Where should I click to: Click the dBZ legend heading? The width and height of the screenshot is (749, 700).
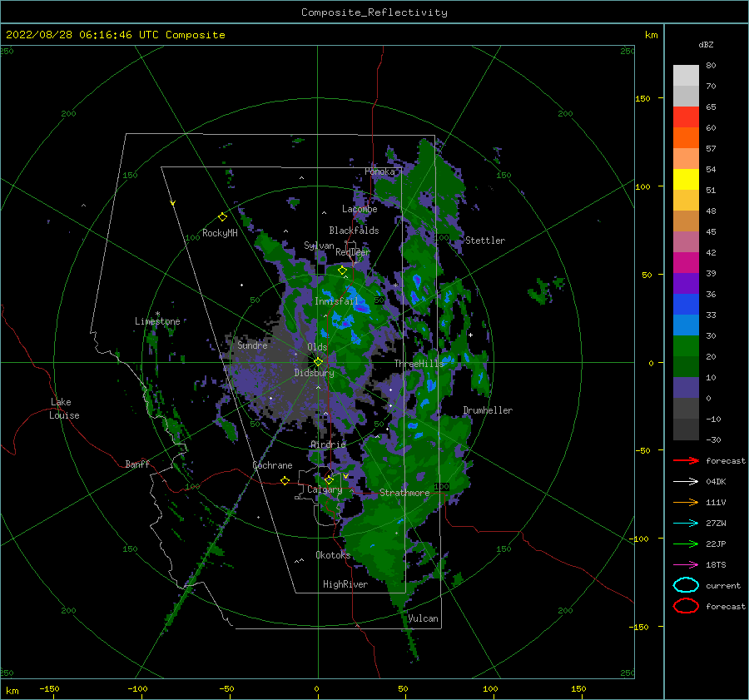tap(706, 44)
